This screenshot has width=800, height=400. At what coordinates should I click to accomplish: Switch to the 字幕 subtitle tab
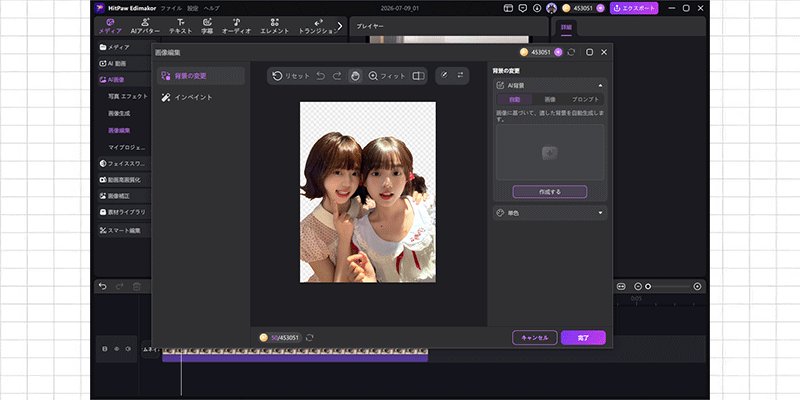coord(207,26)
